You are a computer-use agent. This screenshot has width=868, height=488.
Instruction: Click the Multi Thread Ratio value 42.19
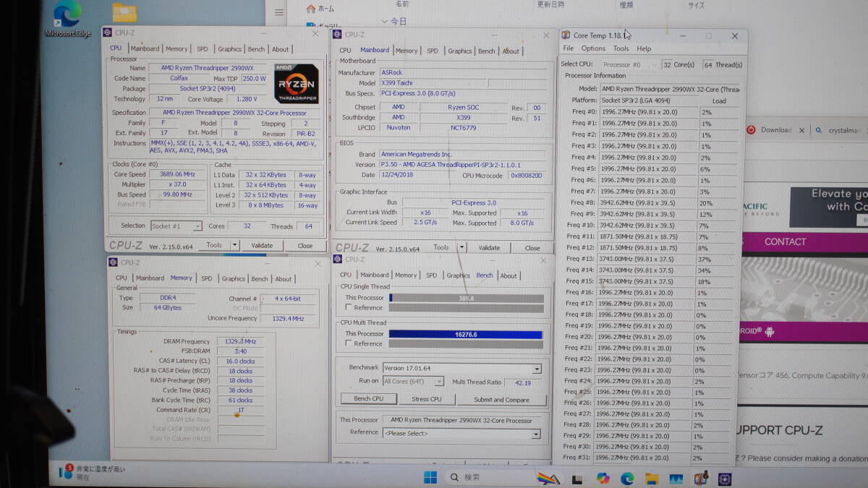pos(522,382)
